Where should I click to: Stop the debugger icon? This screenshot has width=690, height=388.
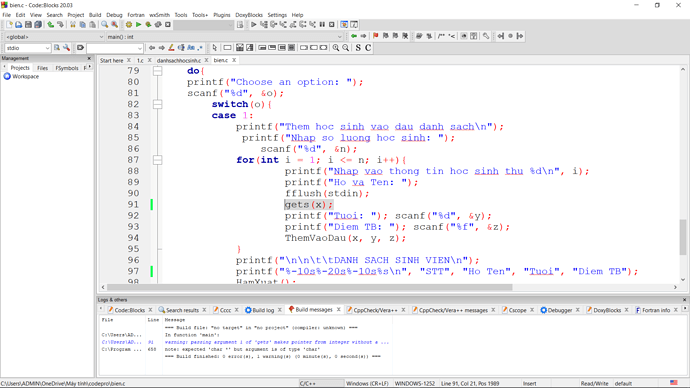tap(332, 25)
